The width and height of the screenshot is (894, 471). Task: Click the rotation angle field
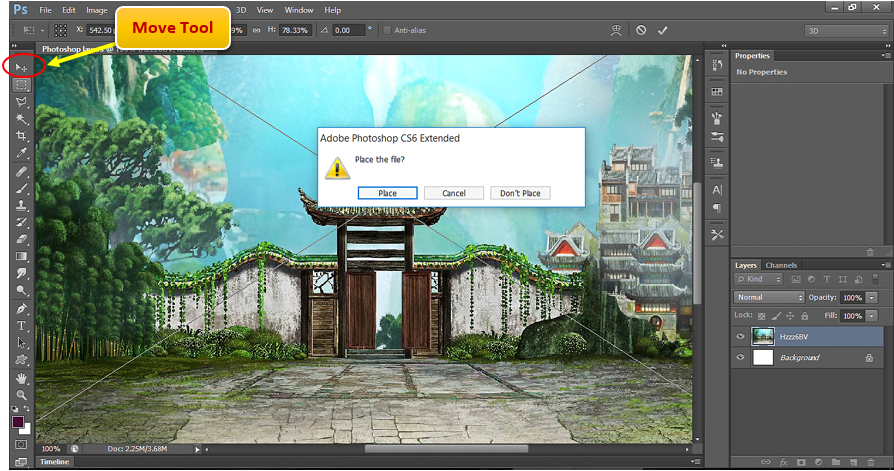349,30
